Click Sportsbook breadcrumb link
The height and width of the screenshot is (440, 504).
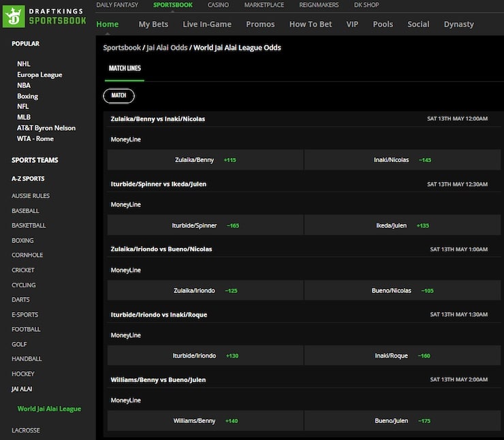pos(122,48)
